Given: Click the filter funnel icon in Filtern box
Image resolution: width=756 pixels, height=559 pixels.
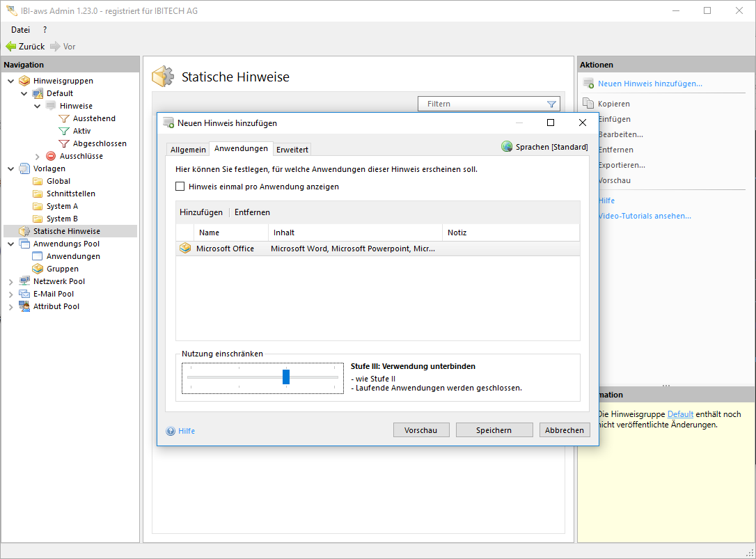Looking at the screenshot, I should 551,104.
